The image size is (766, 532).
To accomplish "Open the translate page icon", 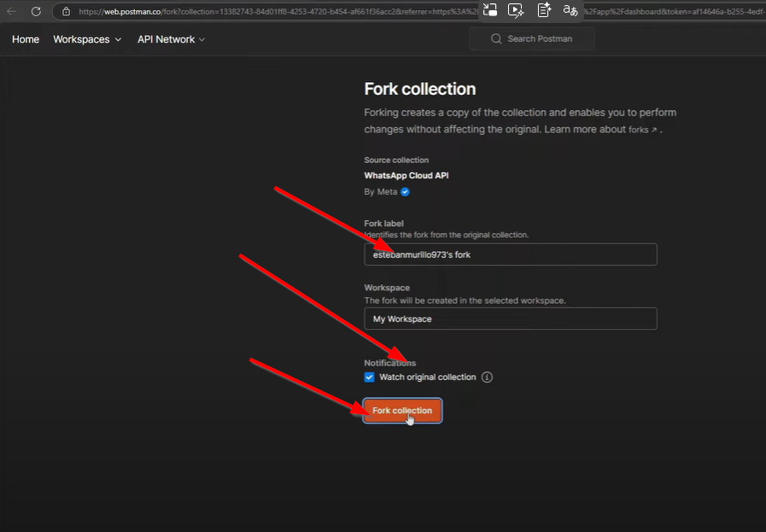I will click(570, 9).
